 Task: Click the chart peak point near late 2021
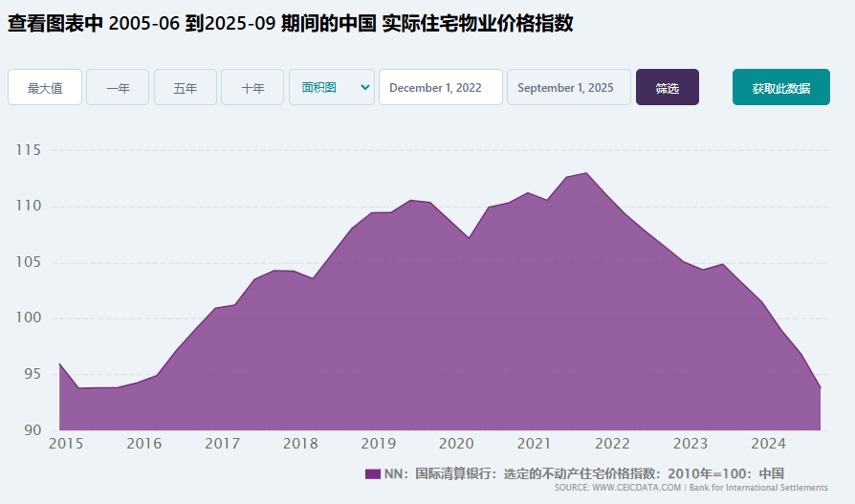(586, 173)
